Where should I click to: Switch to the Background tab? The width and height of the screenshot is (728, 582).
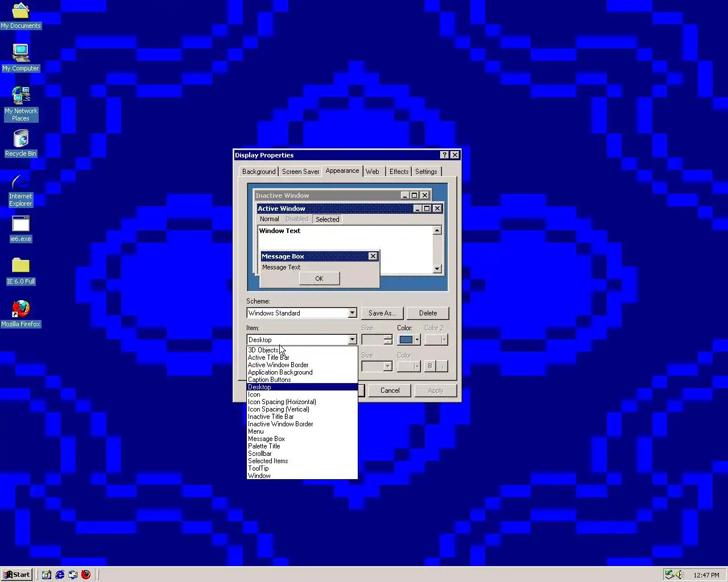[259, 172]
